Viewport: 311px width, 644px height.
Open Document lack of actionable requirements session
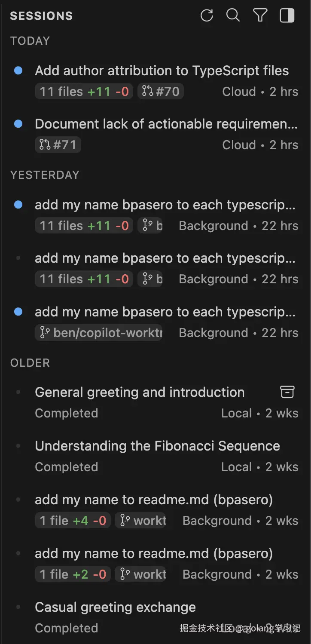click(166, 124)
